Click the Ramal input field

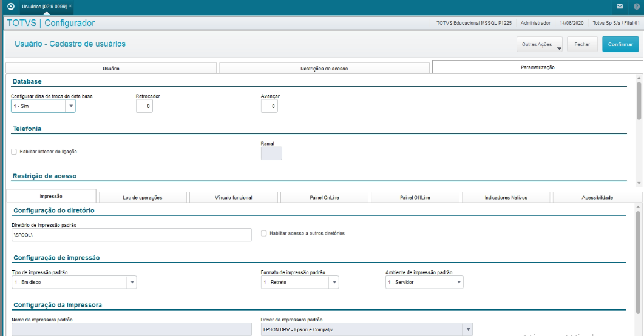coord(271,153)
